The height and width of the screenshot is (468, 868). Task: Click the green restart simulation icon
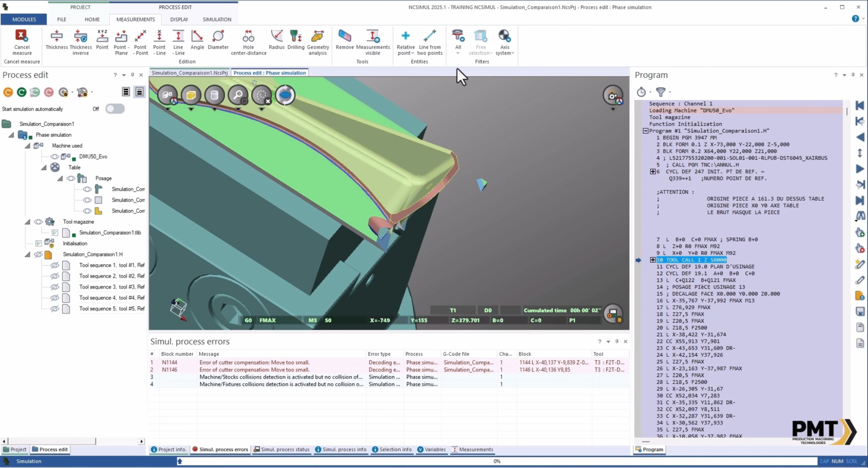22,92
